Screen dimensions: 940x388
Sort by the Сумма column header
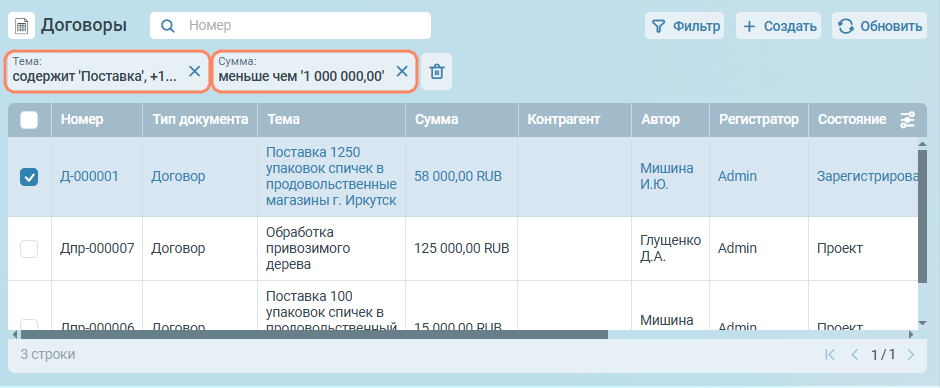point(437,119)
